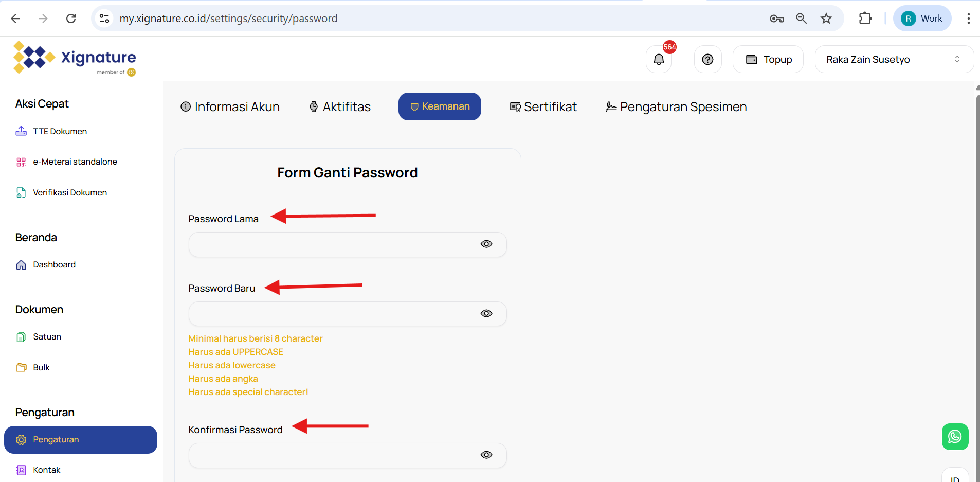Go to Dashboard home icon

click(21, 265)
